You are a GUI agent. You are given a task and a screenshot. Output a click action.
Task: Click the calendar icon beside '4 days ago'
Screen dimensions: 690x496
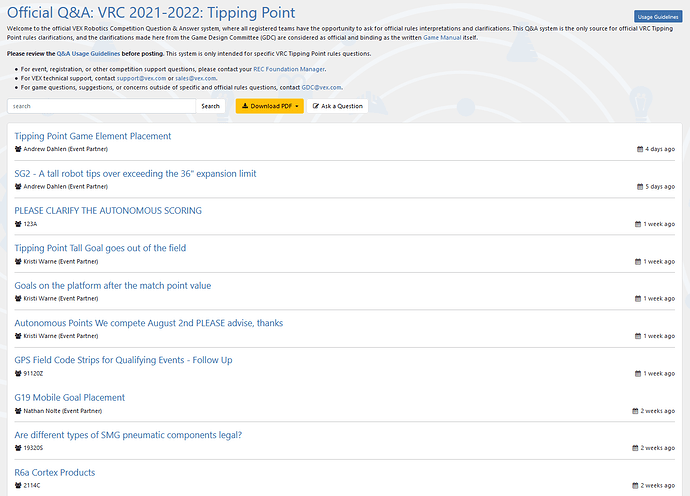click(x=641, y=149)
